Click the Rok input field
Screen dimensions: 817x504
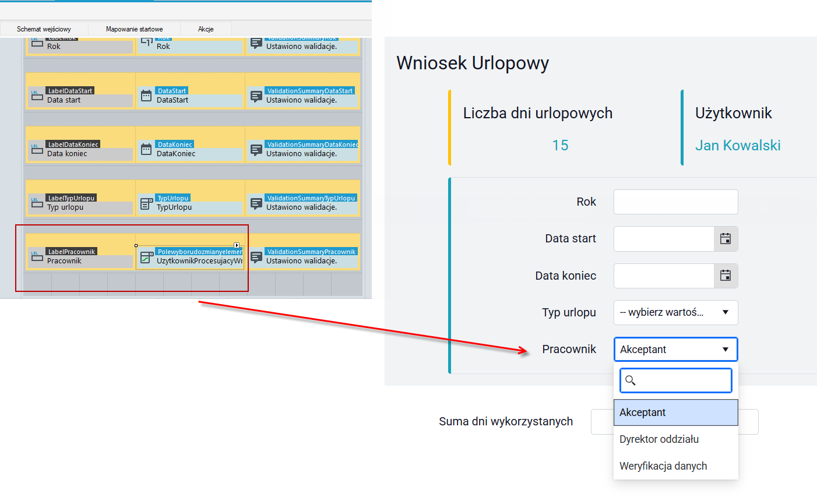(676, 202)
